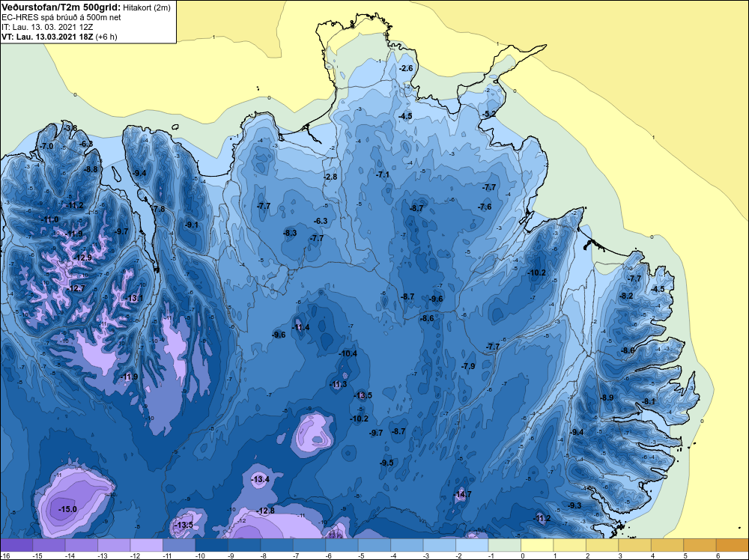
Task: Click the -9.5 temperature label
Action: tap(386, 463)
